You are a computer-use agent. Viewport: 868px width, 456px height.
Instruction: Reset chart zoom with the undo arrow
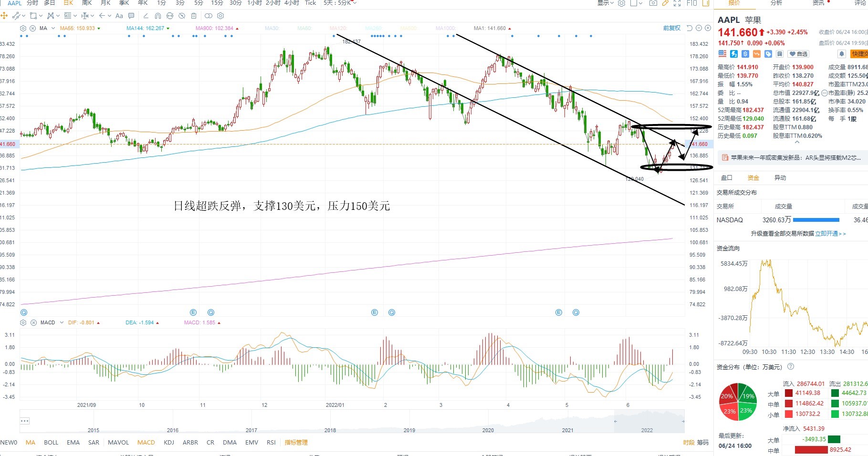click(690, 28)
